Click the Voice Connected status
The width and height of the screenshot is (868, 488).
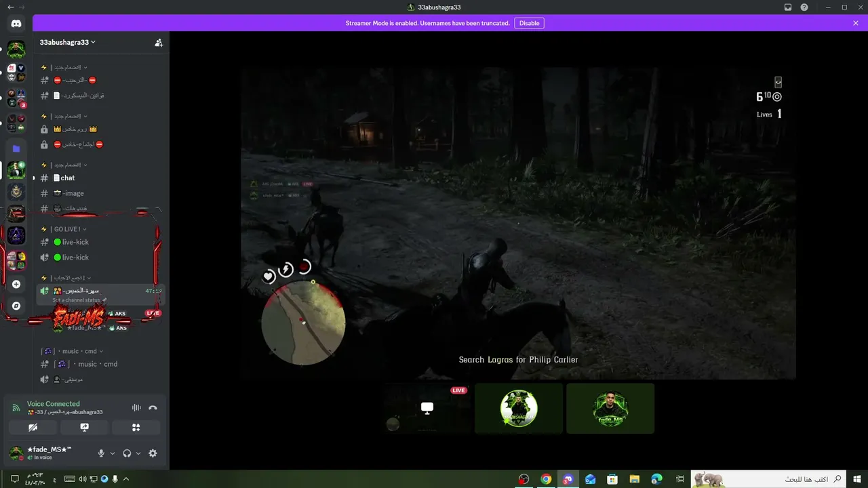tap(54, 404)
